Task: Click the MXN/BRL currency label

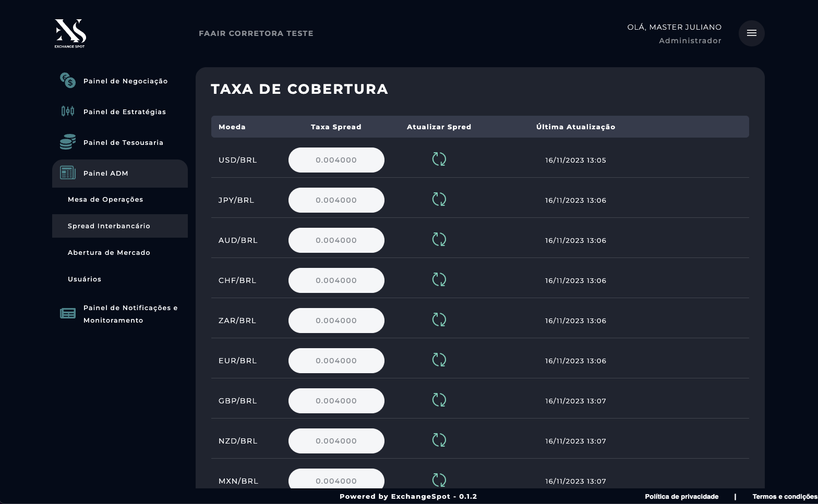Action: tap(238, 481)
